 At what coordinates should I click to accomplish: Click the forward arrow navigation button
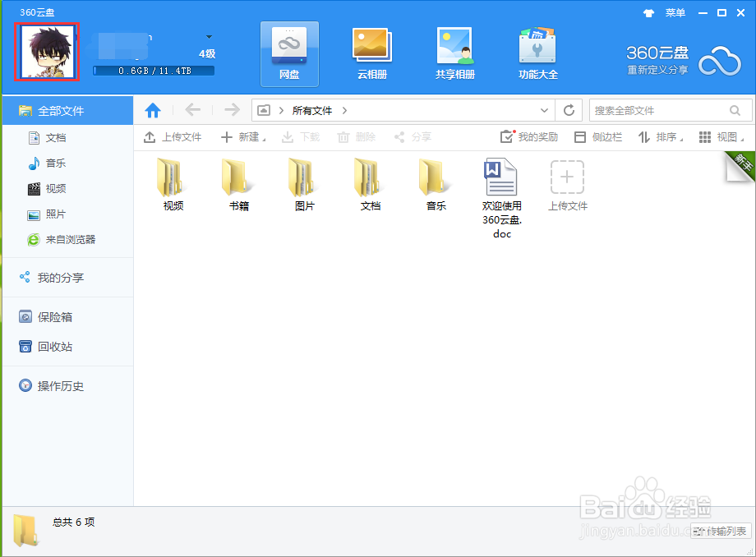[232, 110]
